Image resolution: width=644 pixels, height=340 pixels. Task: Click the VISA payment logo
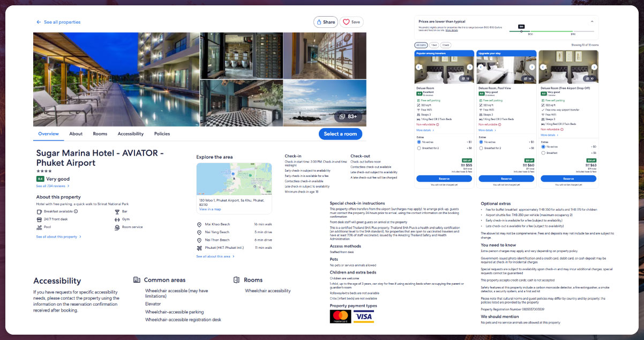(x=363, y=316)
